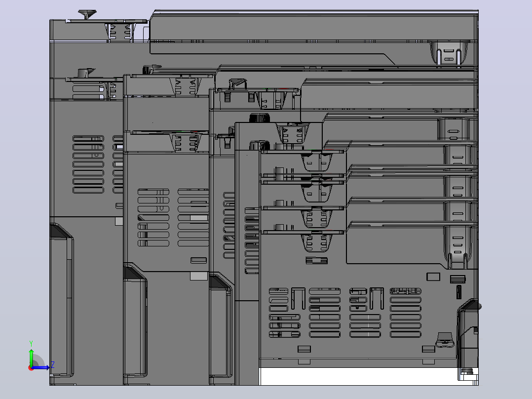
Task: Click the green Y axis arrow of triad
Action: tap(31, 357)
